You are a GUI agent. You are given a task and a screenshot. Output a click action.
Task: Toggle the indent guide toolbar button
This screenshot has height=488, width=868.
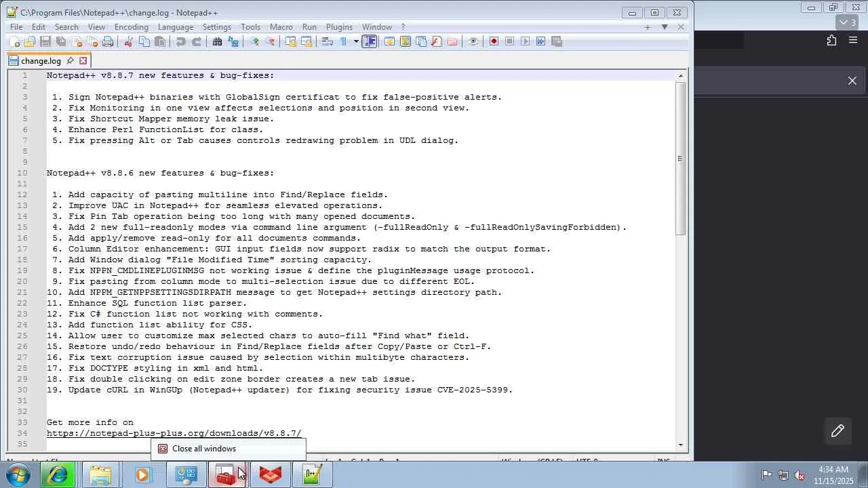(370, 41)
